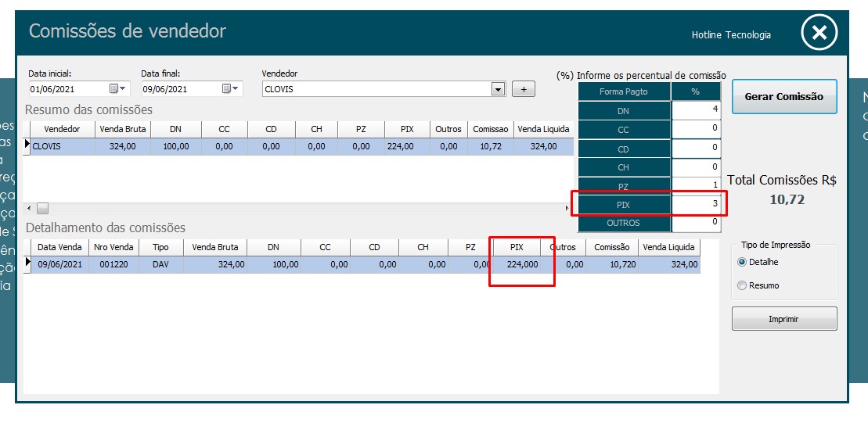Select the Detalhe print type

[742, 262]
